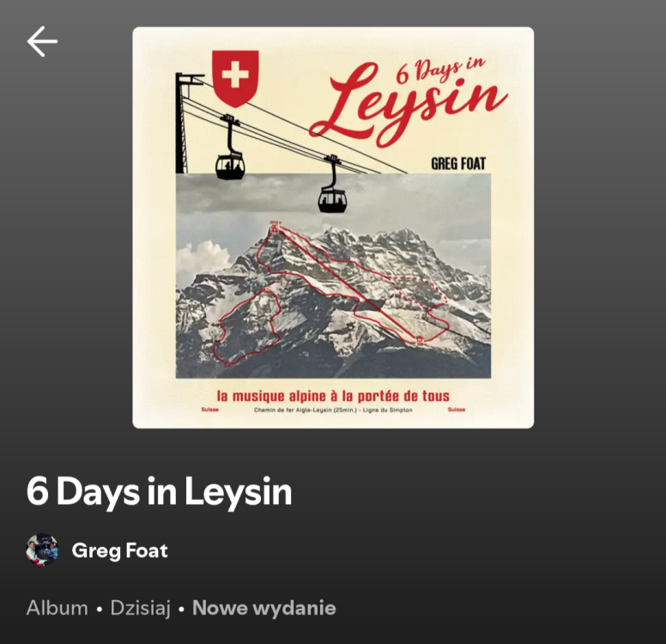666x644 pixels.
Task: Tap the Nowe wydanie label
Action: click(x=264, y=608)
